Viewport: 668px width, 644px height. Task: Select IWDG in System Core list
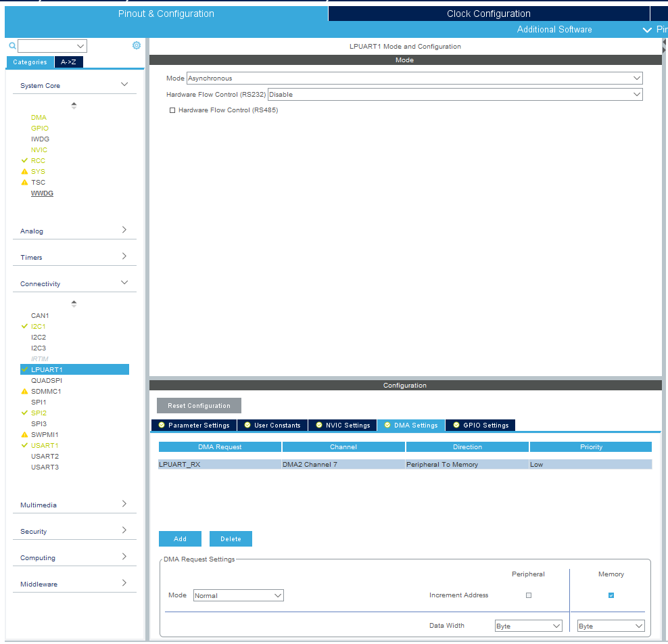pos(40,139)
